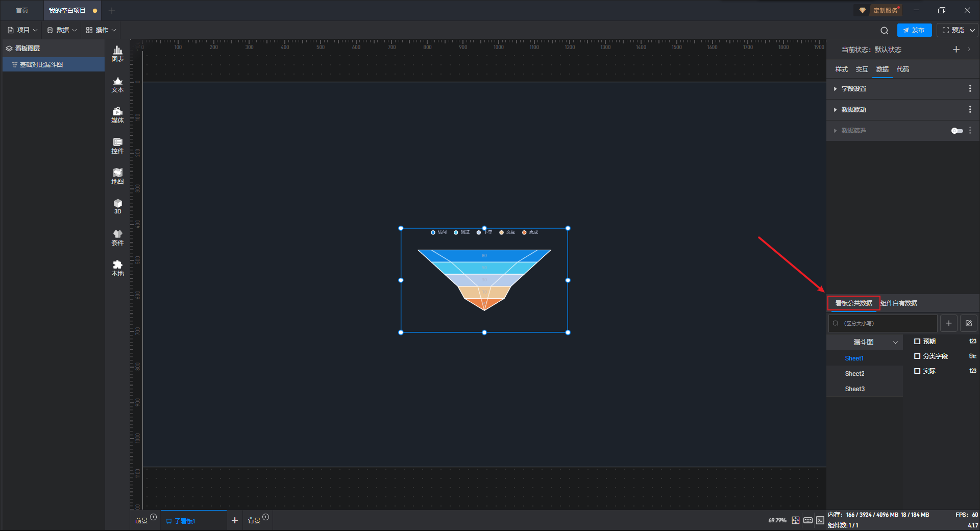Select the 基础对比漏斗图 layer
Image resolution: width=980 pixels, height=531 pixels.
point(54,65)
